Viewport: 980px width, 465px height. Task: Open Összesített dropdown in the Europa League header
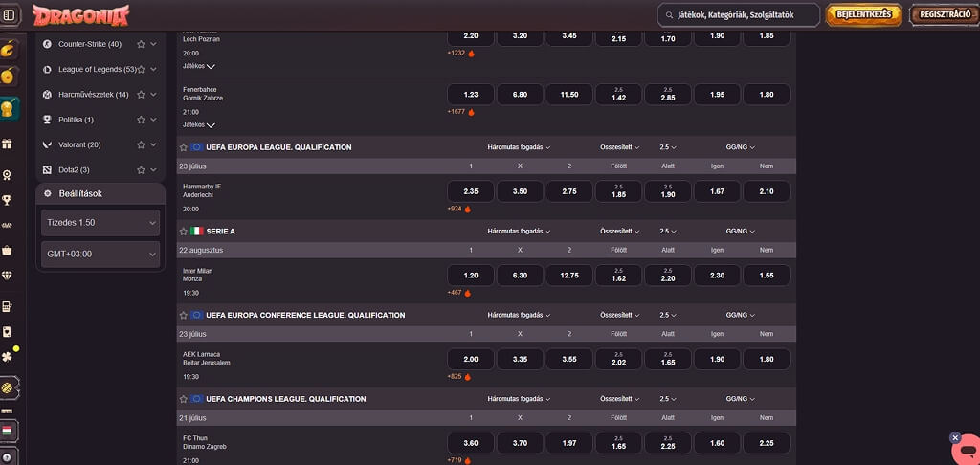coord(620,147)
